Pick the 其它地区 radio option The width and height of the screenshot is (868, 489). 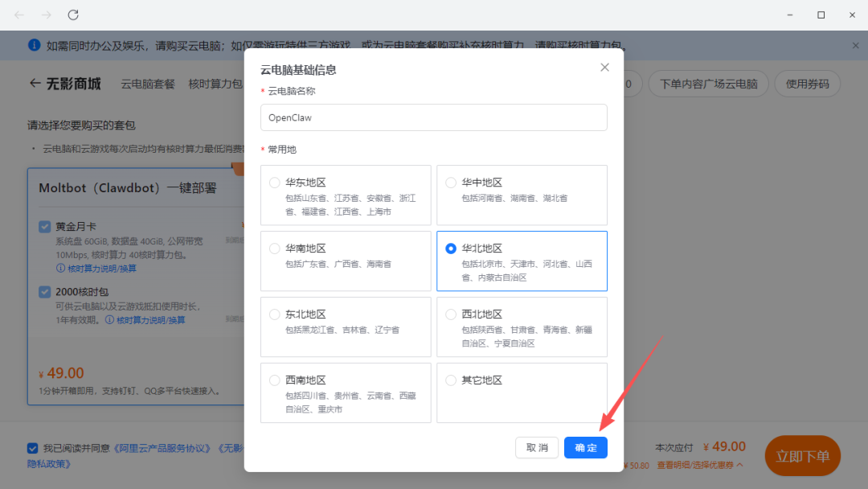pyautogui.click(x=451, y=380)
